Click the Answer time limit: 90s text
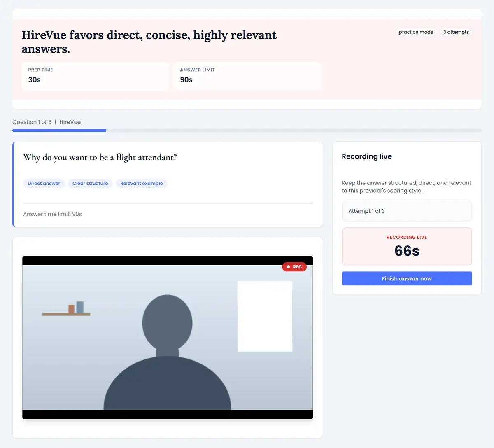The height and width of the screenshot is (448, 494). pyautogui.click(x=52, y=214)
